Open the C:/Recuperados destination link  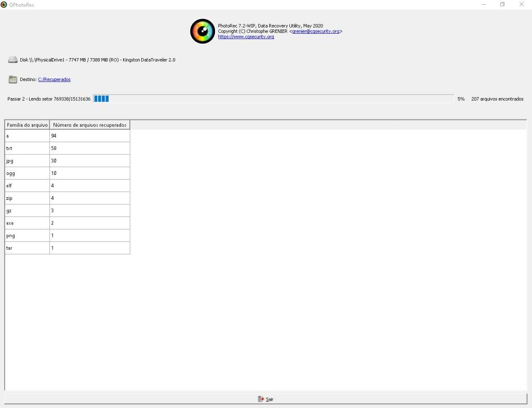(x=54, y=79)
